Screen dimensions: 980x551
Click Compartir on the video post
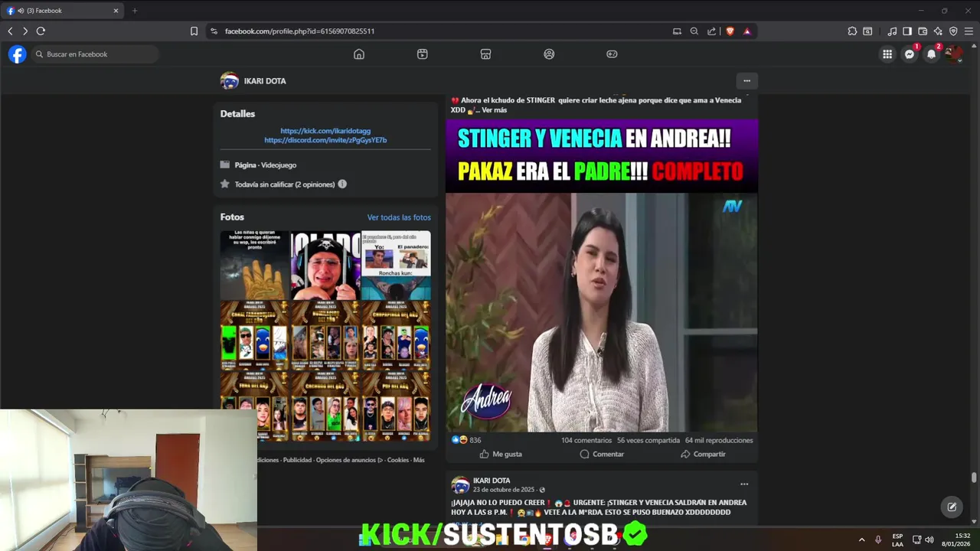(703, 454)
